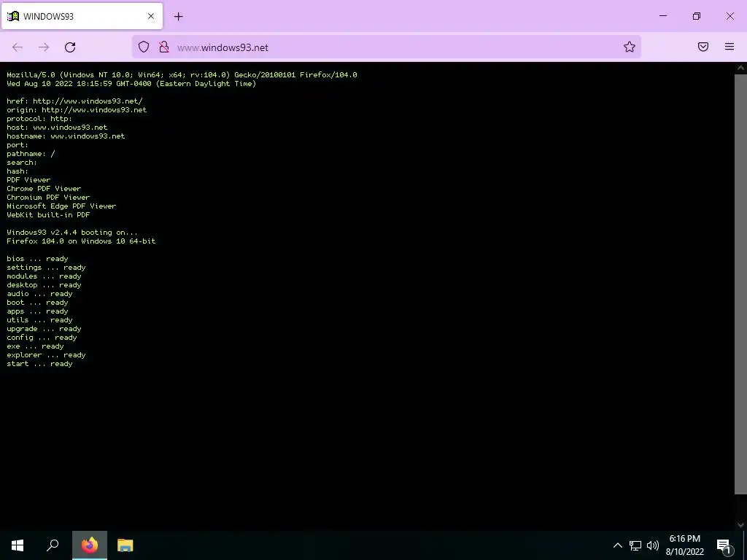Screen dimensions: 747x560
Task: Click the 'boot ... ready' line
Action: (38, 303)
